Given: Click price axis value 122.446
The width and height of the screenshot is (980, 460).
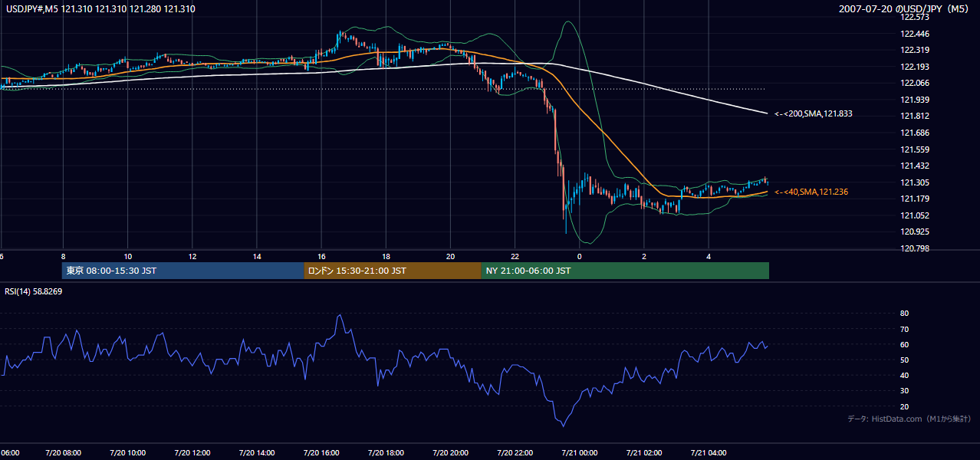Looking at the screenshot, I should point(916,34).
